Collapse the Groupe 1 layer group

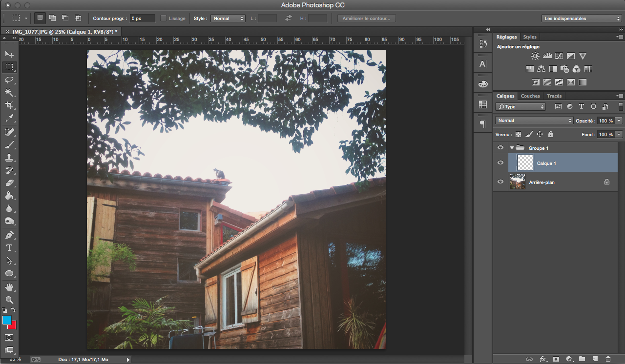pos(512,148)
